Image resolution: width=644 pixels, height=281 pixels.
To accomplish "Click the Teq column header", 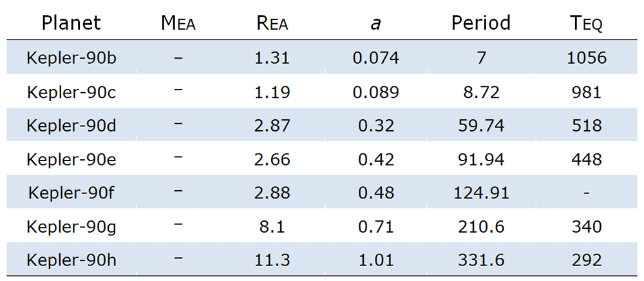I will 586,24.
